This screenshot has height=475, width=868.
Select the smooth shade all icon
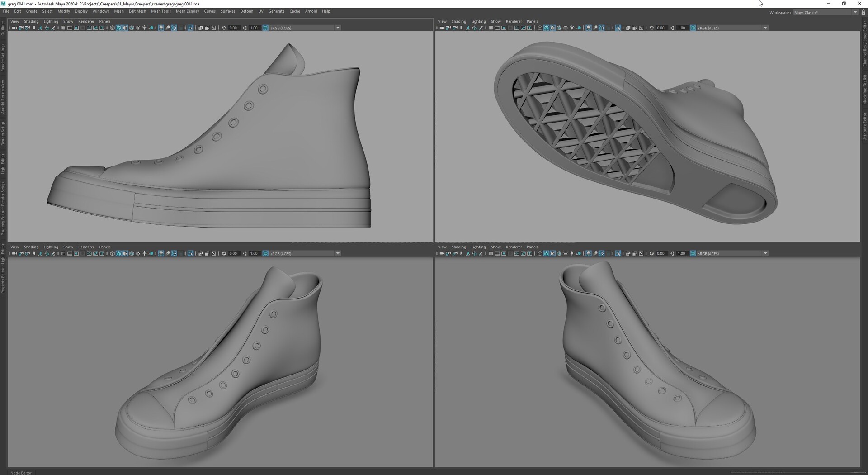[x=119, y=28]
